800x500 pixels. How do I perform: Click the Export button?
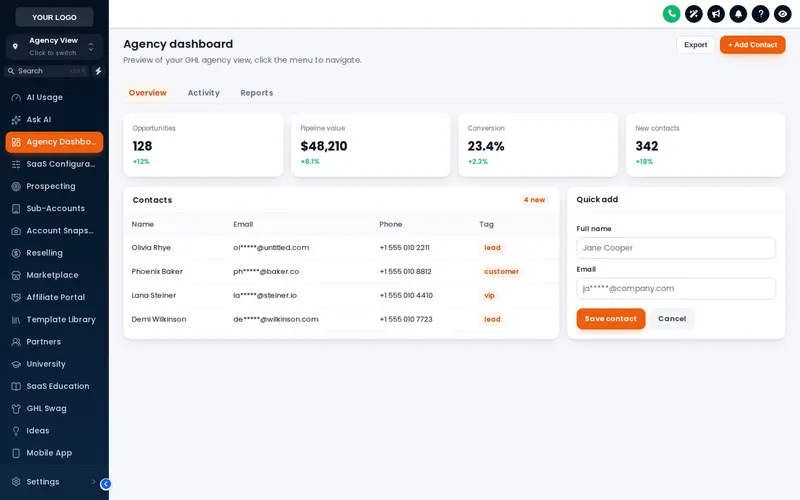(695, 45)
